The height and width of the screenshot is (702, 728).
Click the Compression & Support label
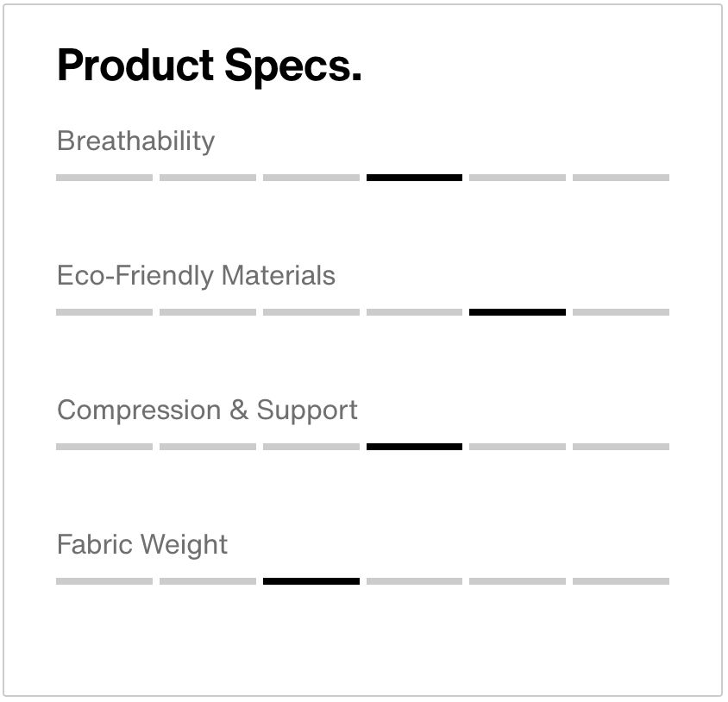tap(207, 410)
